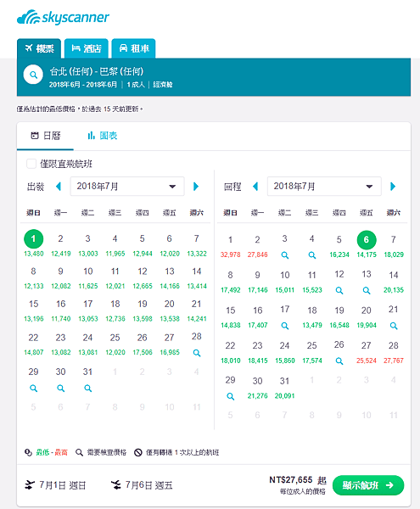Select departure date July 1
The height and width of the screenshot is (509, 420).
pos(33,239)
